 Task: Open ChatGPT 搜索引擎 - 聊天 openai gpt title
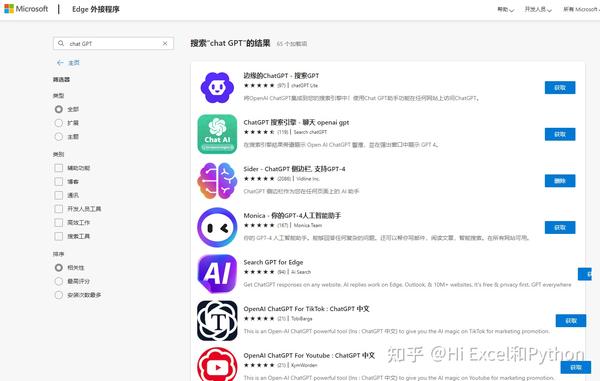(296, 122)
